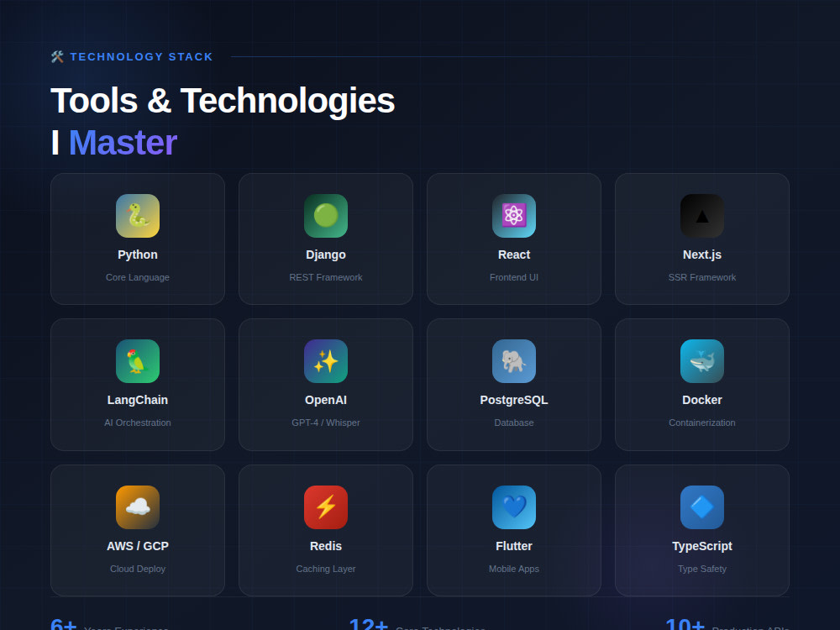This screenshot has height=630, width=840.
Task: Click the "TECHNOLOGY STACK" section label
Action: click(x=141, y=57)
